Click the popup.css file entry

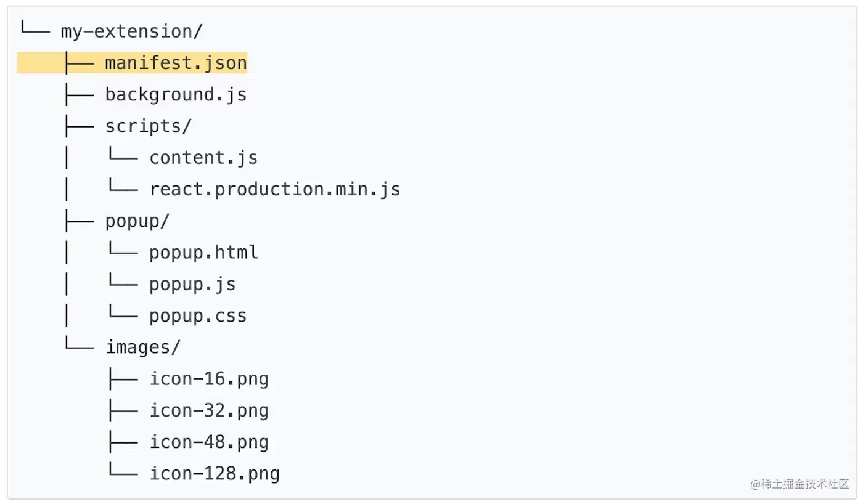[x=198, y=316]
